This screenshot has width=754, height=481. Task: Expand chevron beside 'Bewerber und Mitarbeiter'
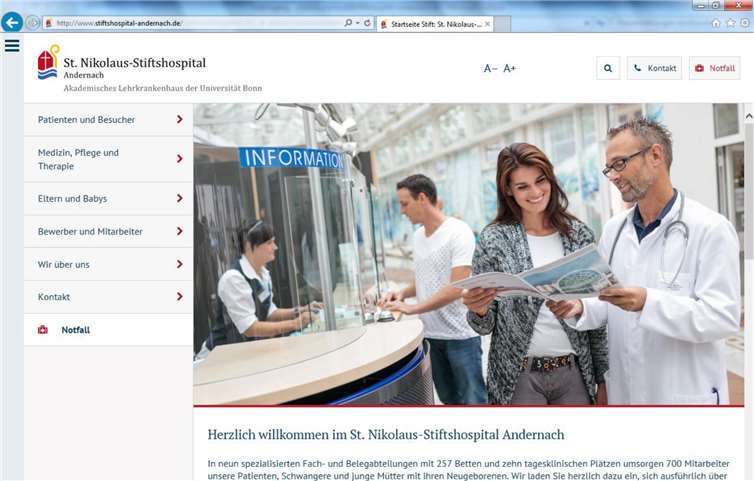click(x=180, y=231)
